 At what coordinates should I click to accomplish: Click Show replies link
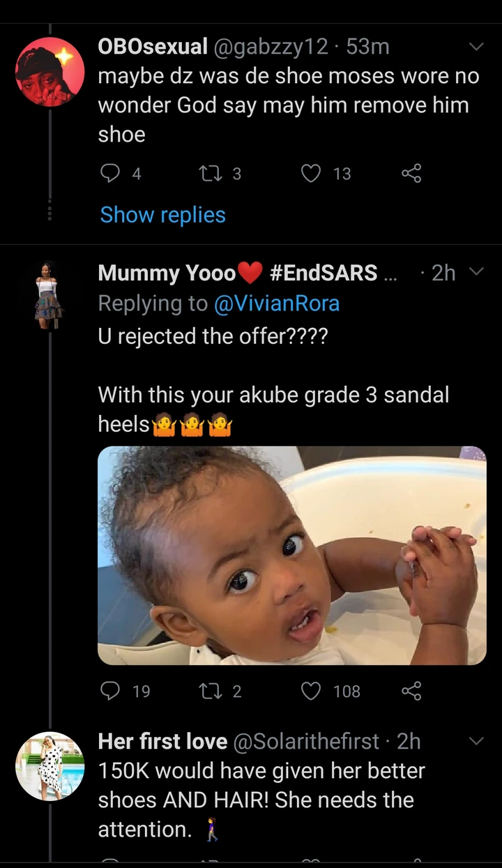162,215
